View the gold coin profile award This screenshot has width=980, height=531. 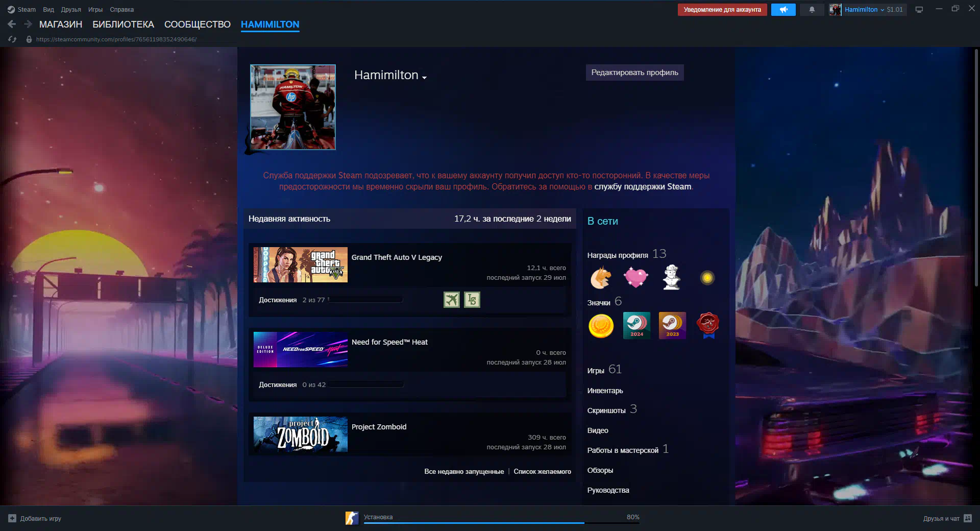point(707,278)
